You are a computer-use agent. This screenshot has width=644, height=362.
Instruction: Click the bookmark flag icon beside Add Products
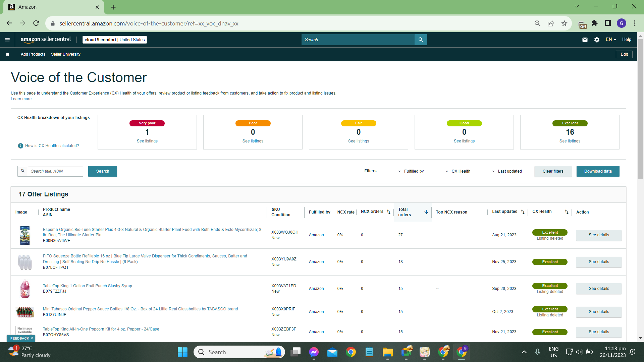click(x=7, y=54)
